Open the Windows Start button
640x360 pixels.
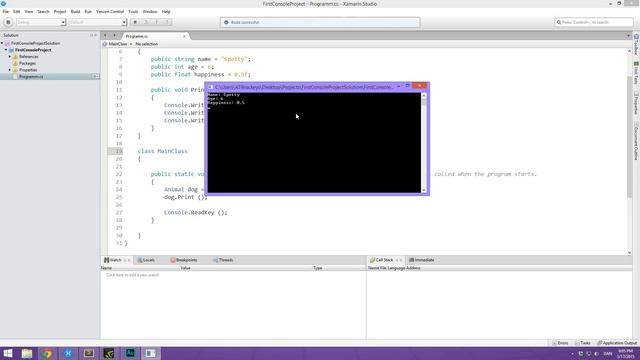pyautogui.click(x=8, y=353)
